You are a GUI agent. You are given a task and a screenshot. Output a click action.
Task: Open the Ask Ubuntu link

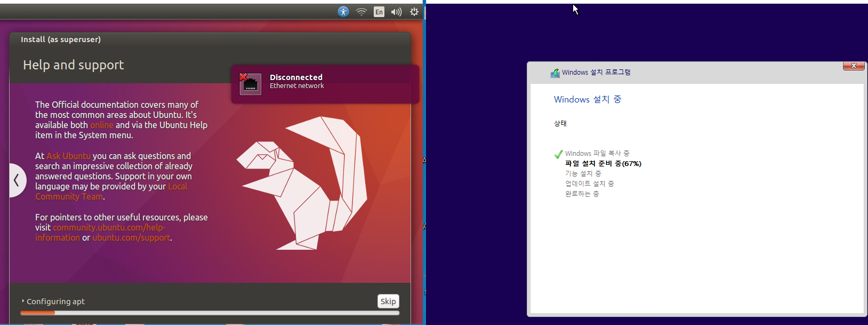tap(68, 156)
